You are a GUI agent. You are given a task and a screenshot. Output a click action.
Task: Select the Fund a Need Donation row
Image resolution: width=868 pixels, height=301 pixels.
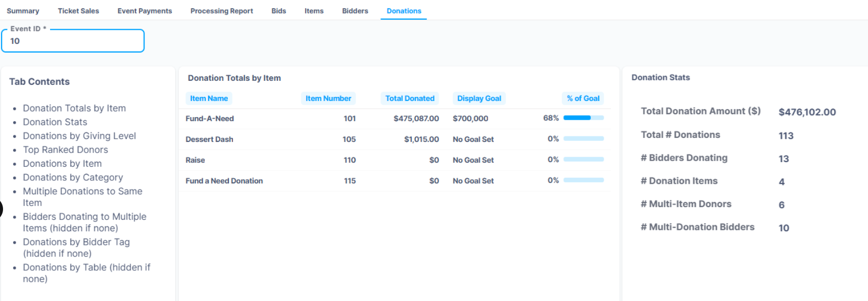coord(224,181)
